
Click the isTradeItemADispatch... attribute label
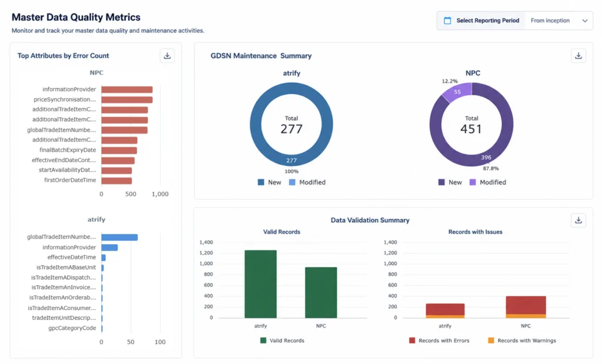(63, 277)
